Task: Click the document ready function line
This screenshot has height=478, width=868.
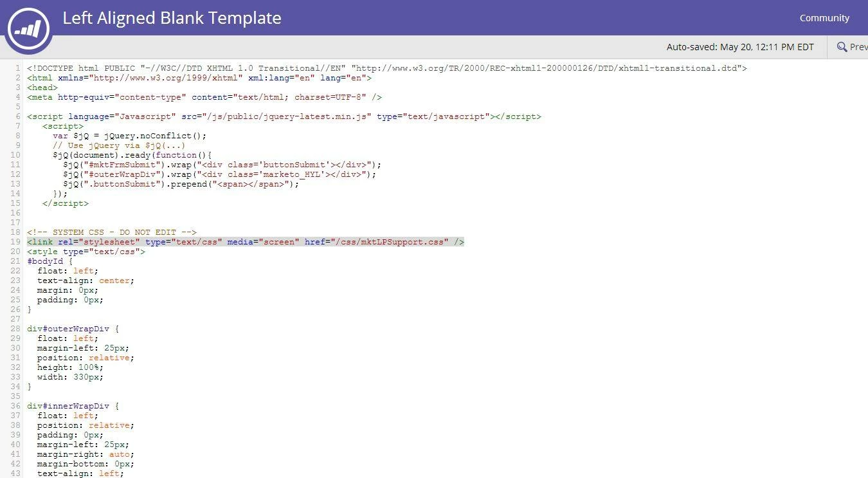Action: (132, 155)
